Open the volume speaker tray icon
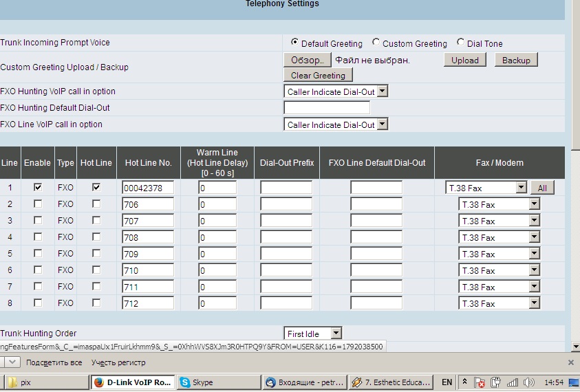The width and height of the screenshot is (580, 392). coord(529,382)
